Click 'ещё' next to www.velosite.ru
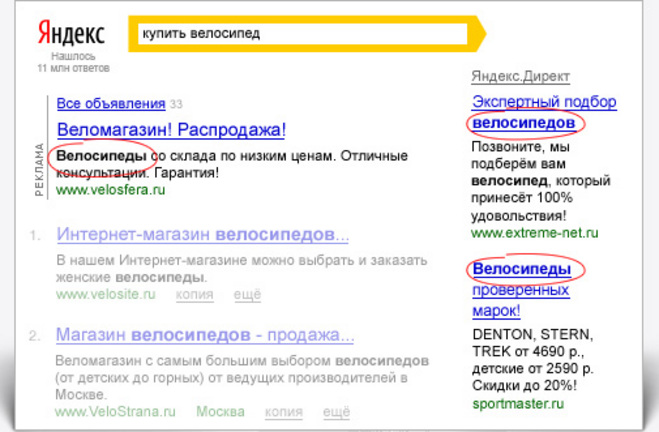 [x=247, y=294]
